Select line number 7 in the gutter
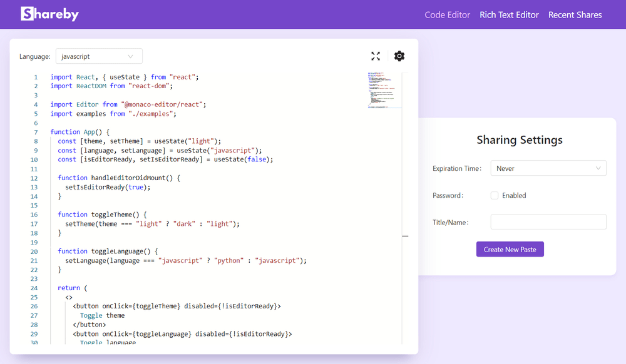This screenshot has width=626, height=364. click(36, 132)
